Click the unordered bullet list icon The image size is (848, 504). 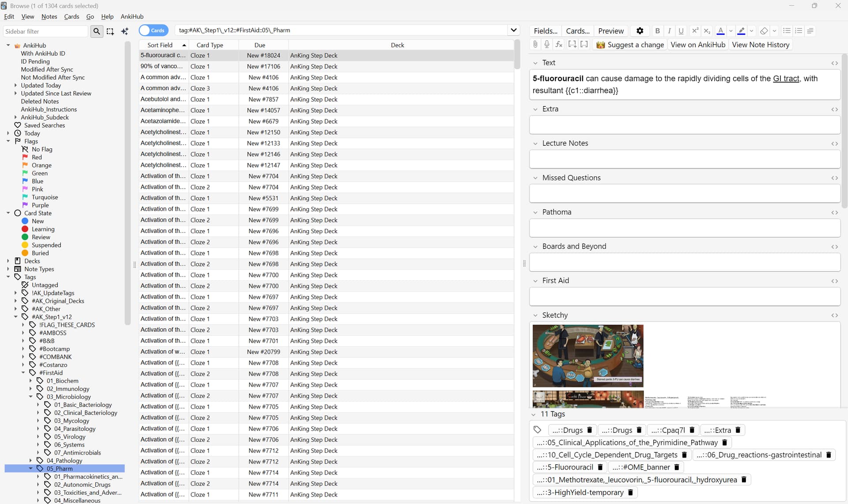(x=787, y=31)
